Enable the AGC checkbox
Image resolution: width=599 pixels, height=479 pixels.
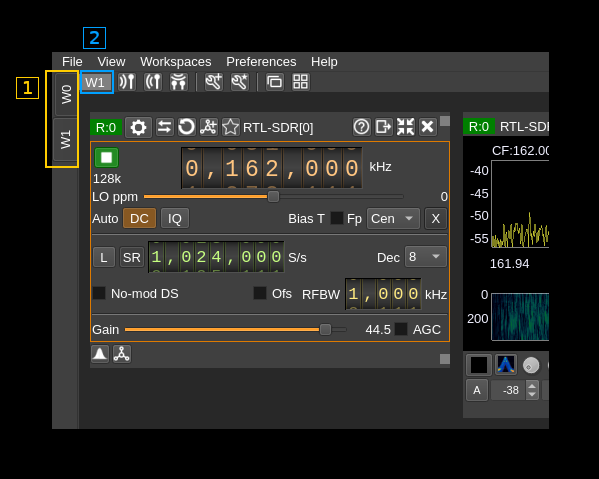(401, 329)
